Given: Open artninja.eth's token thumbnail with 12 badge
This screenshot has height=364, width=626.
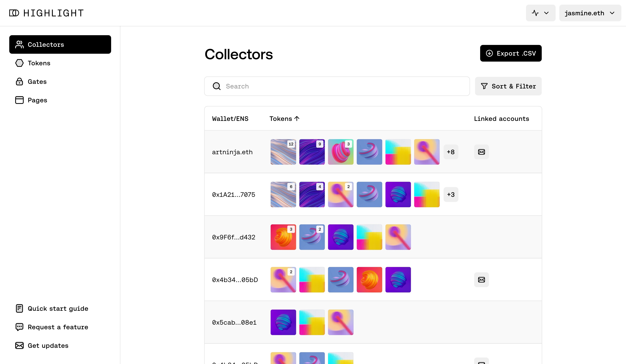Looking at the screenshot, I should pyautogui.click(x=283, y=152).
